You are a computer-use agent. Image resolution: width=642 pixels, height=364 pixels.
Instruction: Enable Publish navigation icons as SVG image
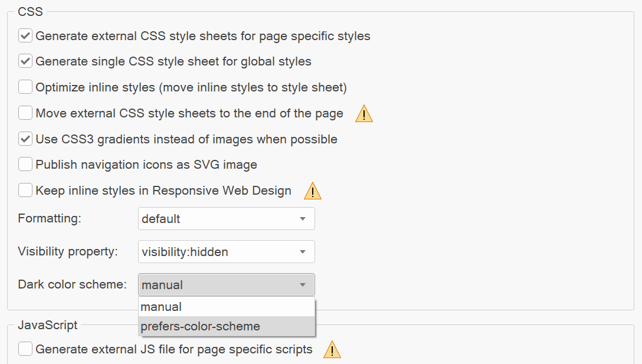click(25, 165)
